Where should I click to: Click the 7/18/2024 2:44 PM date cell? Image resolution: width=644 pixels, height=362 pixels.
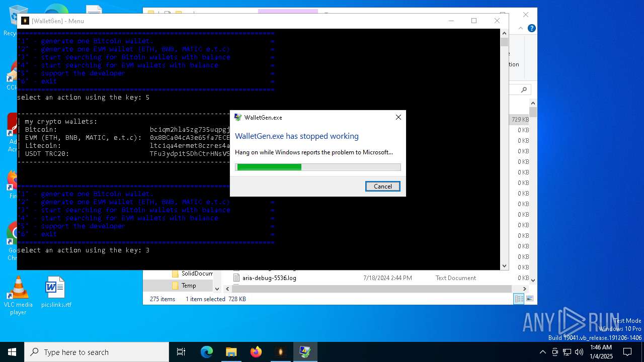coord(387,278)
